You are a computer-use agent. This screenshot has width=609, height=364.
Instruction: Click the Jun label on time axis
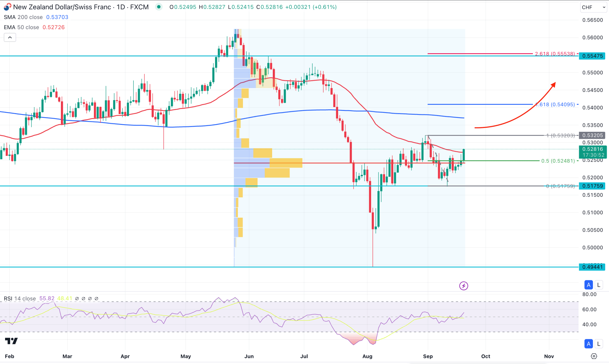[249, 356]
